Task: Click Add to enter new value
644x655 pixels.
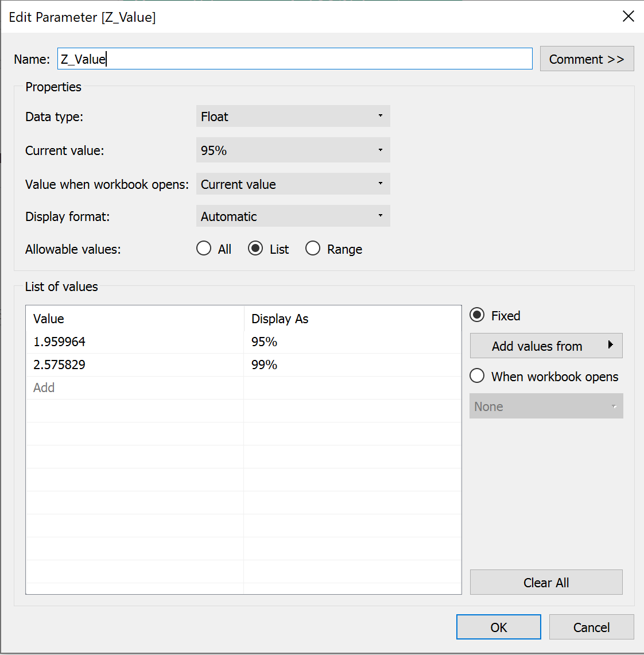Action: pyautogui.click(x=44, y=387)
